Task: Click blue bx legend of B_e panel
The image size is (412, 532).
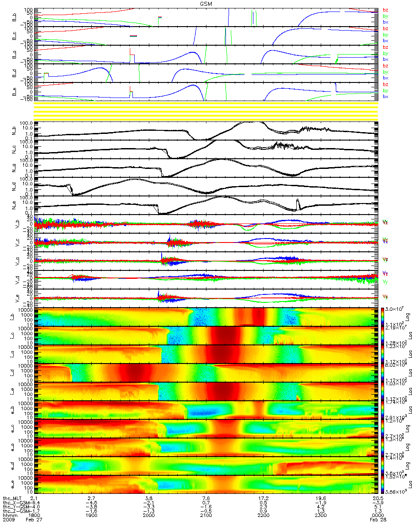Action: (385, 96)
